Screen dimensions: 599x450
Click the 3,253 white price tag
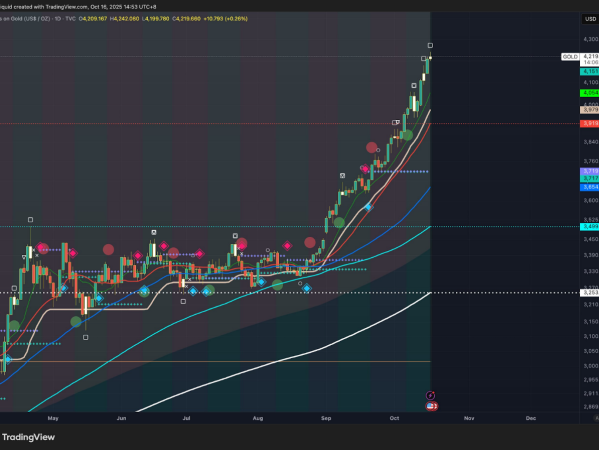(589, 293)
